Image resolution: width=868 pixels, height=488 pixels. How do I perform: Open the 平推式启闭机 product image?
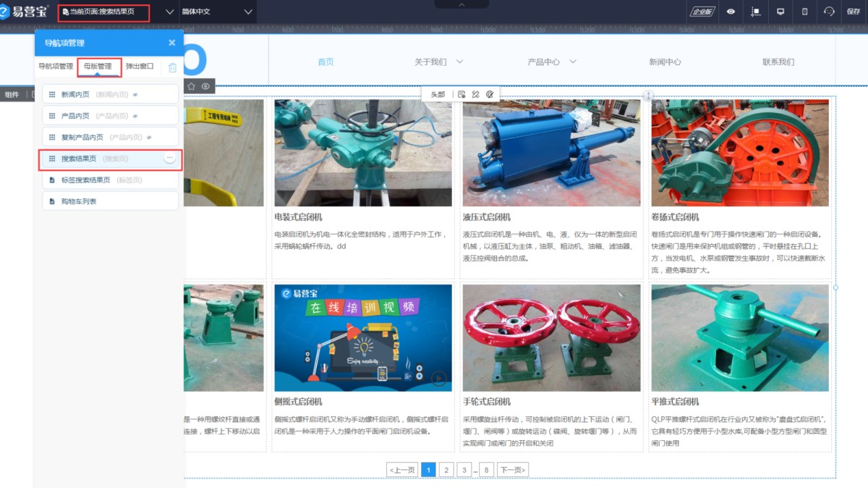tap(740, 338)
